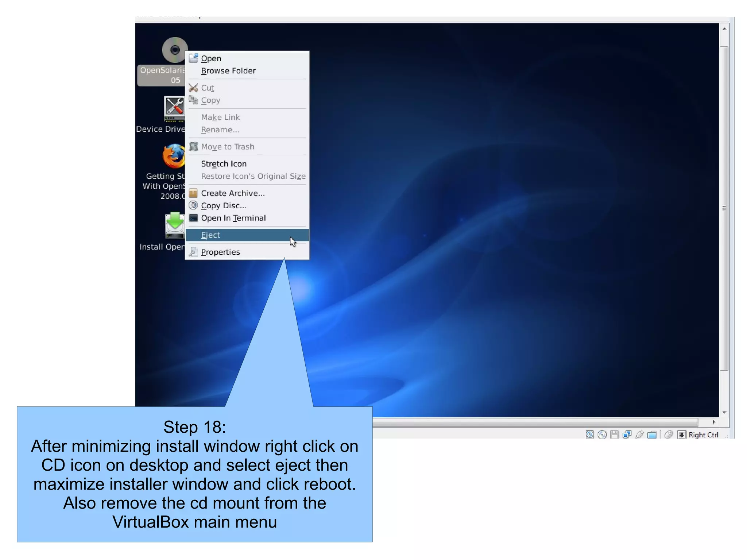This screenshot has height=560, width=747.
Task: Choose Open In Terminal
Action: 247,218
